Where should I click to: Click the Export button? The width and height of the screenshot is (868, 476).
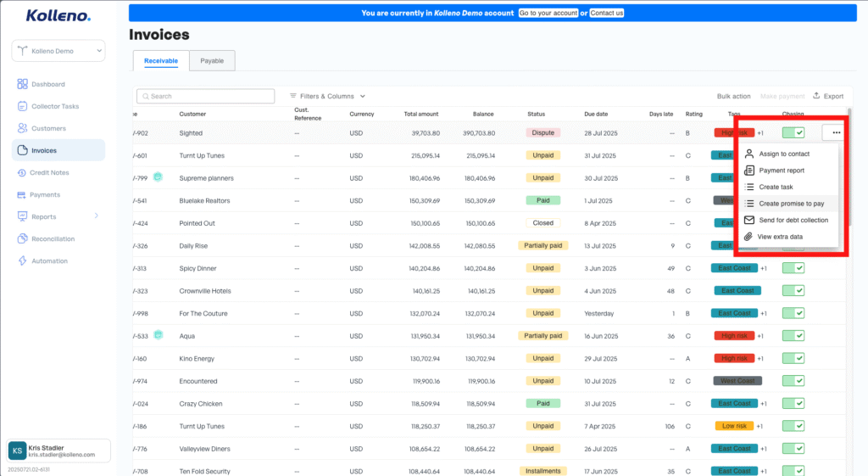[828, 97]
